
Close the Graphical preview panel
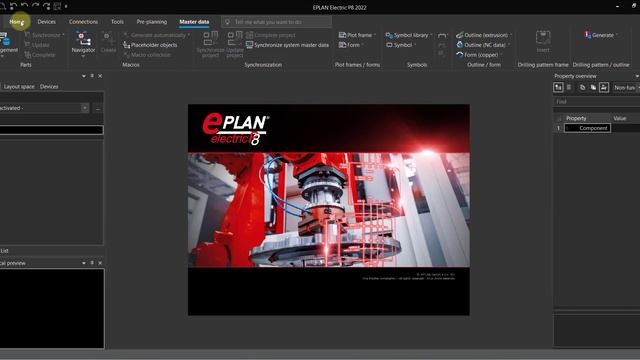[x=100, y=263]
